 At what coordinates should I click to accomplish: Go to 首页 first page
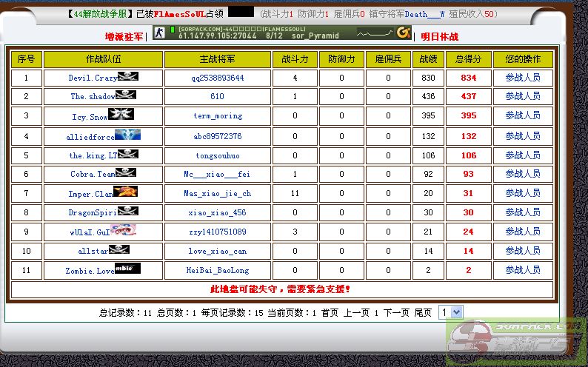pos(330,313)
